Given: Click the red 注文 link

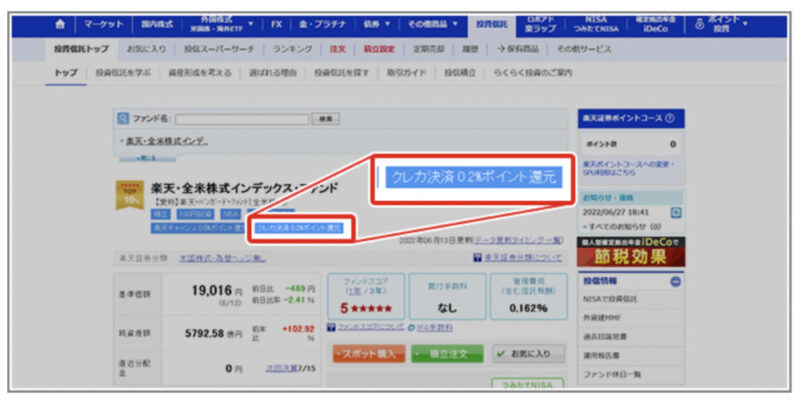Looking at the screenshot, I should pos(337,49).
